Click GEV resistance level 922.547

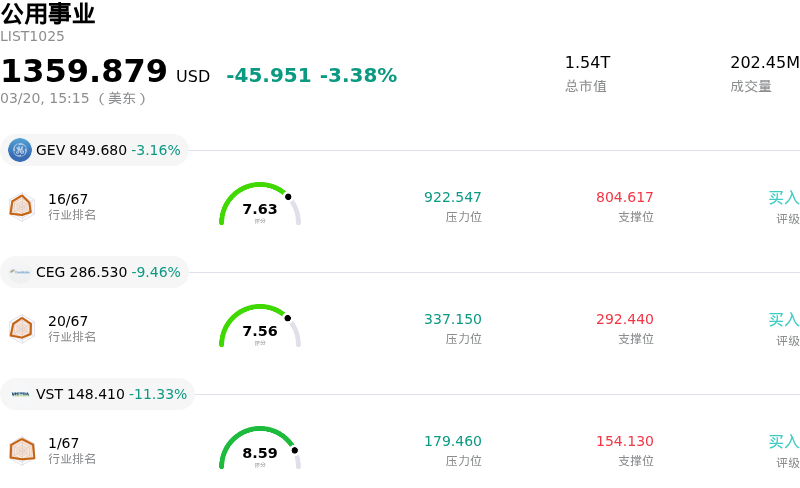[x=452, y=197]
